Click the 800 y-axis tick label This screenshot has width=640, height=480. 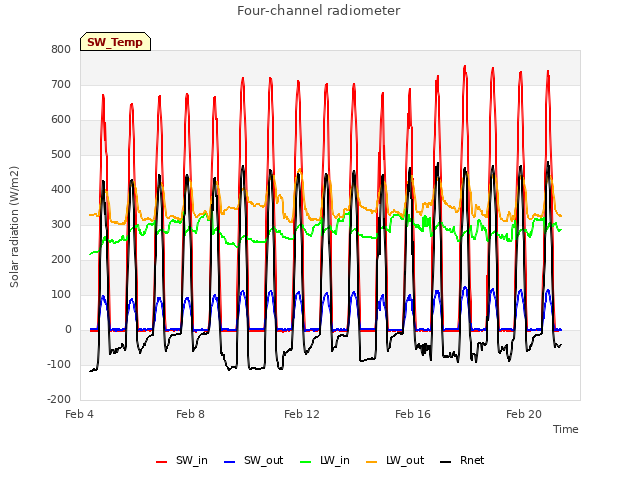(x=61, y=49)
